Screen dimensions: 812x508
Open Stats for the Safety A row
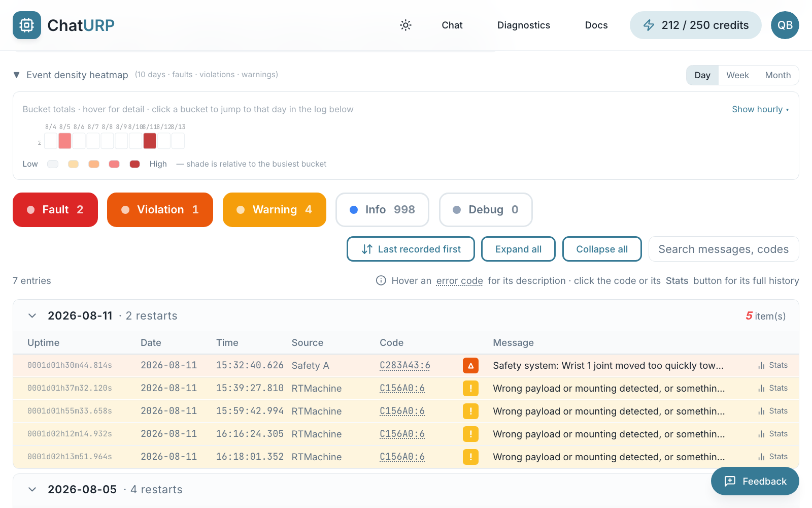click(x=773, y=365)
